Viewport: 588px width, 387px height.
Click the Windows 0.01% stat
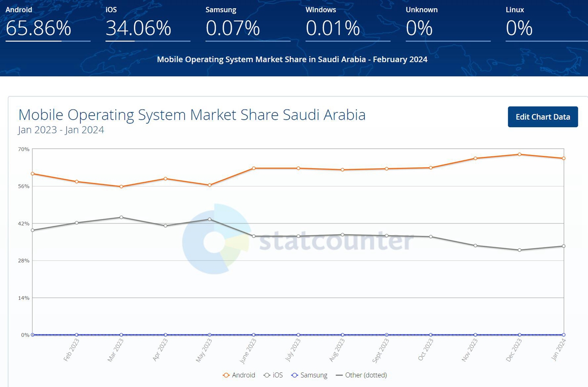(333, 28)
